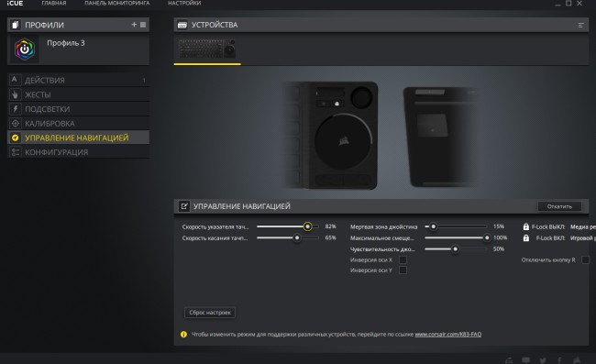Click the yellow info icon
Image resolution: width=596 pixels, height=364 pixels.
[x=183, y=335]
